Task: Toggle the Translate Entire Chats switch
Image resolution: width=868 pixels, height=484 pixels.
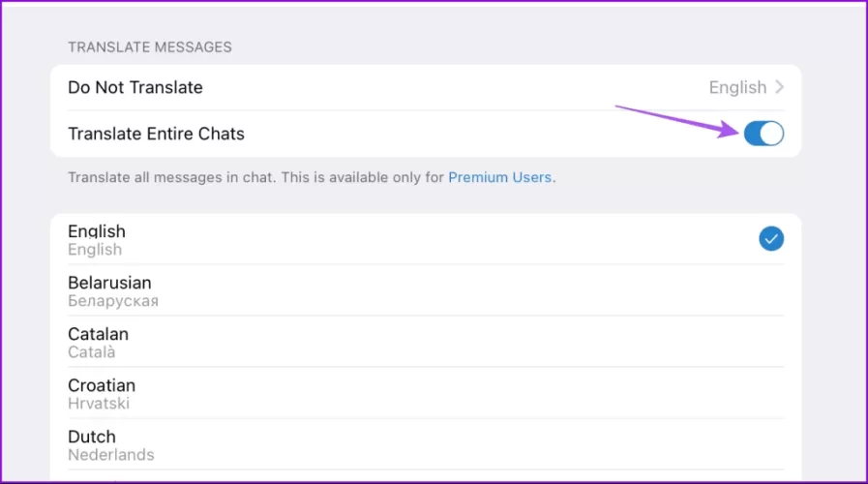Action: click(x=763, y=135)
